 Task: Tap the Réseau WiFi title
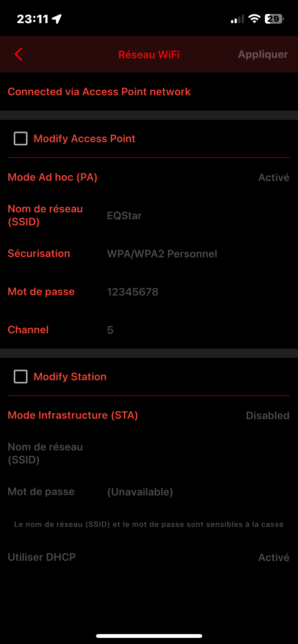point(149,55)
